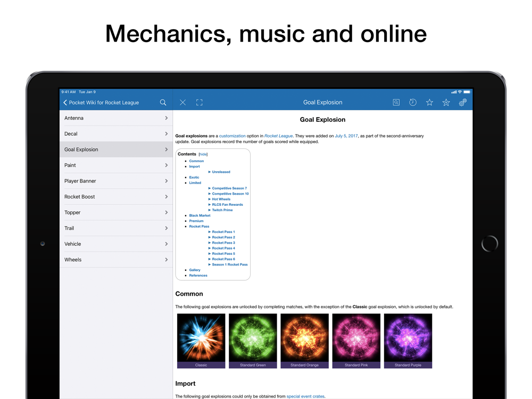The width and height of the screenshot is (532, 399).
Task: Open the history clock icon
Action: point(413,103)
